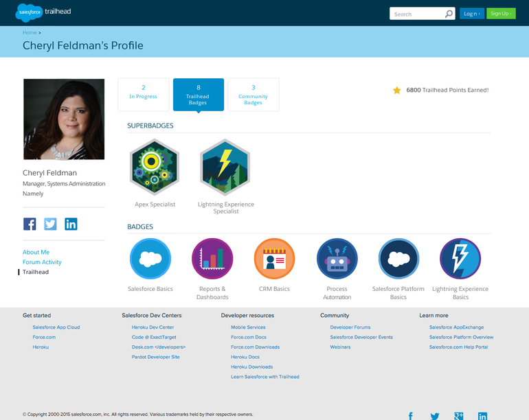
Task: Open the Heroku link under Get started
Action: (x=41, y=347)
